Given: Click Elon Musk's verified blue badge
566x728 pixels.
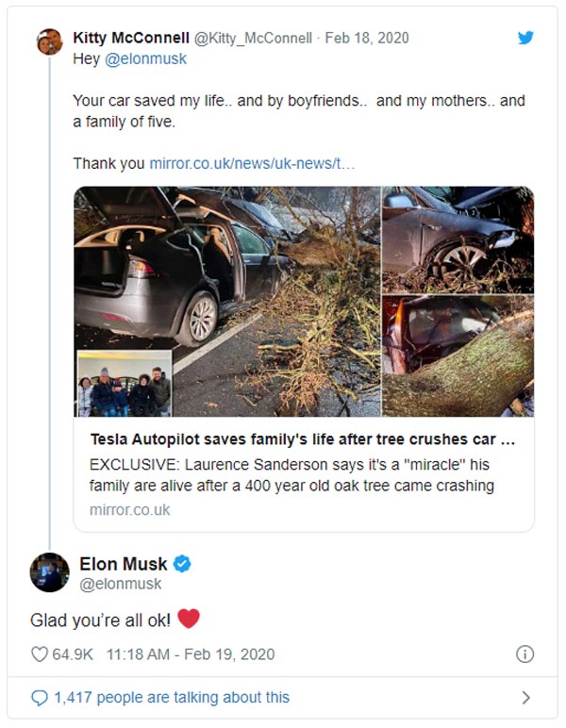Looking at the screenshot, I should [x=183, y=564].
